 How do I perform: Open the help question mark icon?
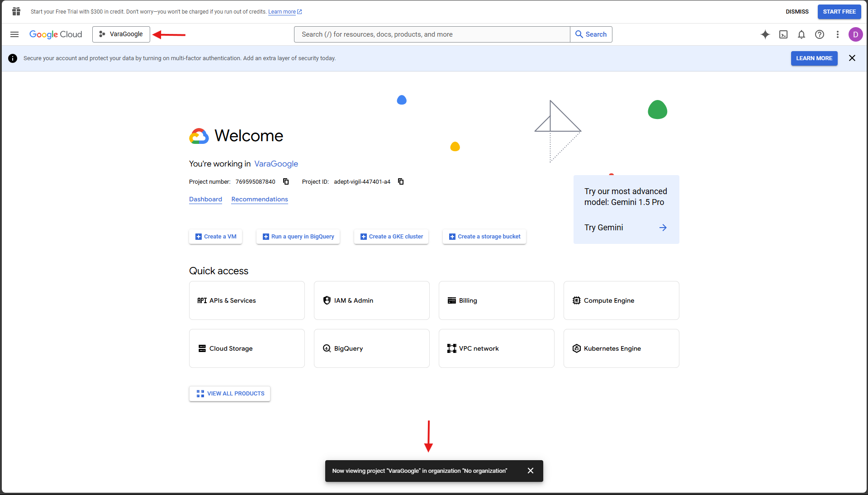coord(820,34)
